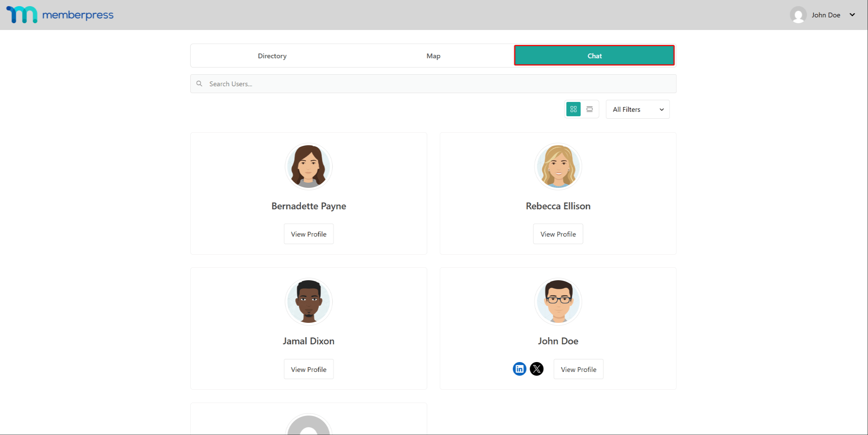
Task: Switch to the Map tab
Action: point(433,56)
